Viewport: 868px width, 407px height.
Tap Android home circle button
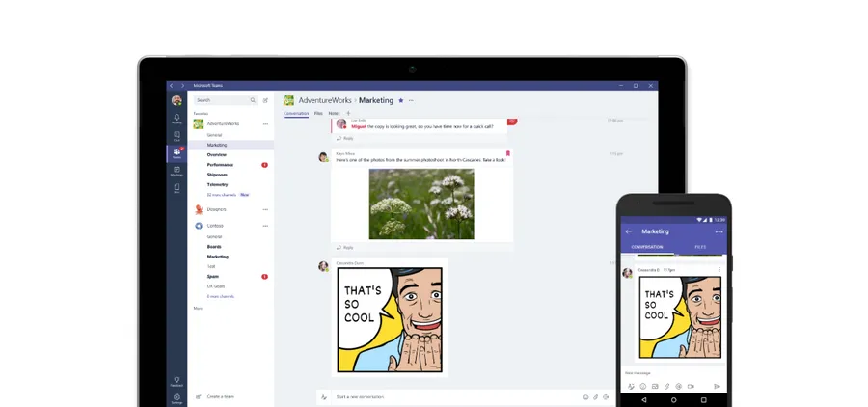(x=674, y=400)
